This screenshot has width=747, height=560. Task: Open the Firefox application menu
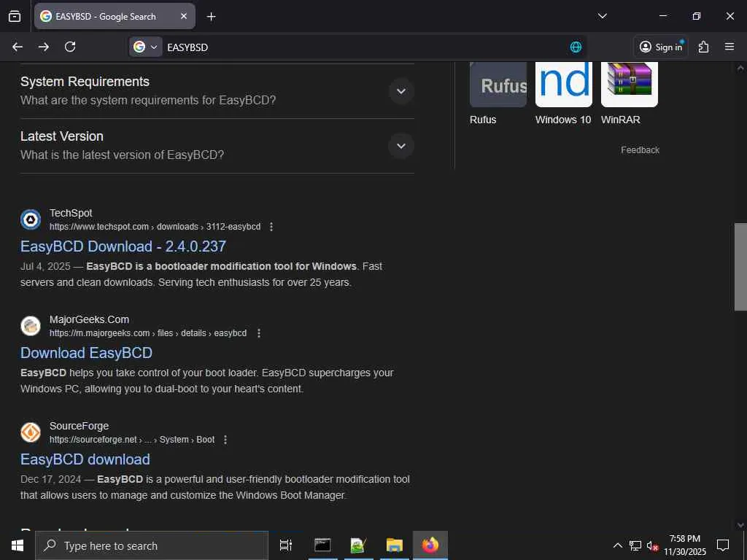click(x=729, y=47)
